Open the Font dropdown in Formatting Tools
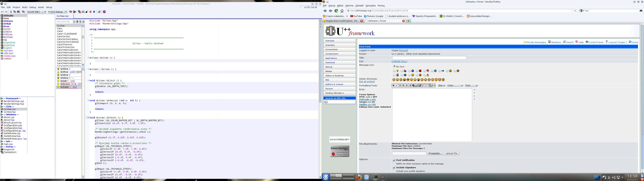 pos(471,85)
